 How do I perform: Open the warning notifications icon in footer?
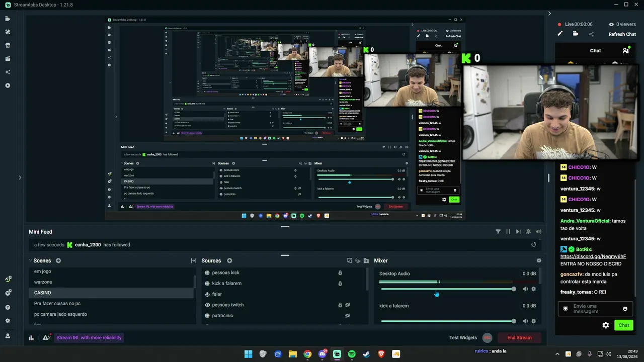click(x=46, y=338)
